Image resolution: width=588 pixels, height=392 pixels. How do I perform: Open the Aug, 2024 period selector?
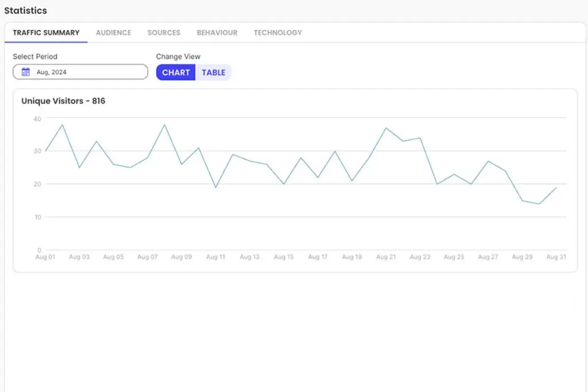(x=80, y=72)
